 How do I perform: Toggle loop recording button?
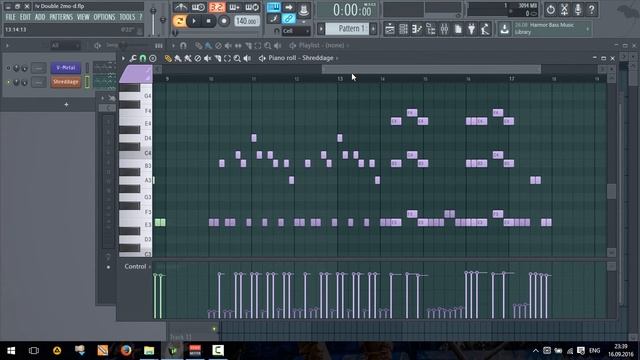[x=252, y=7]
